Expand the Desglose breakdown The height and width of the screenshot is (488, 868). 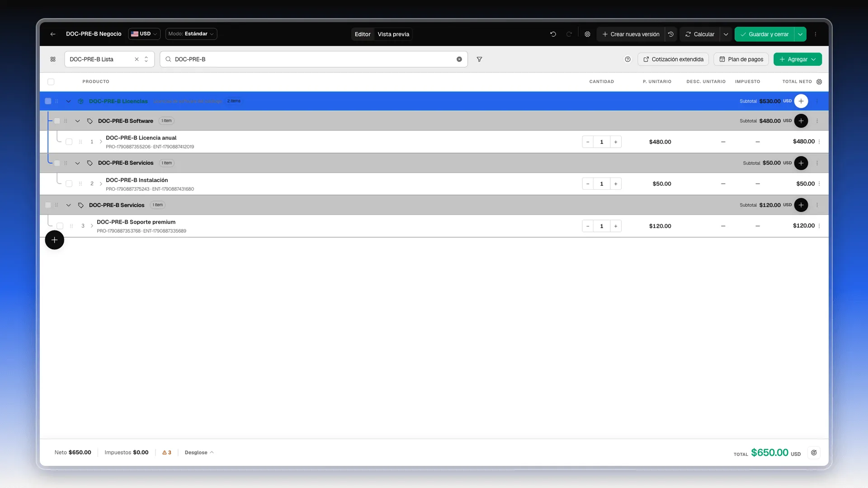pos(199,452)
